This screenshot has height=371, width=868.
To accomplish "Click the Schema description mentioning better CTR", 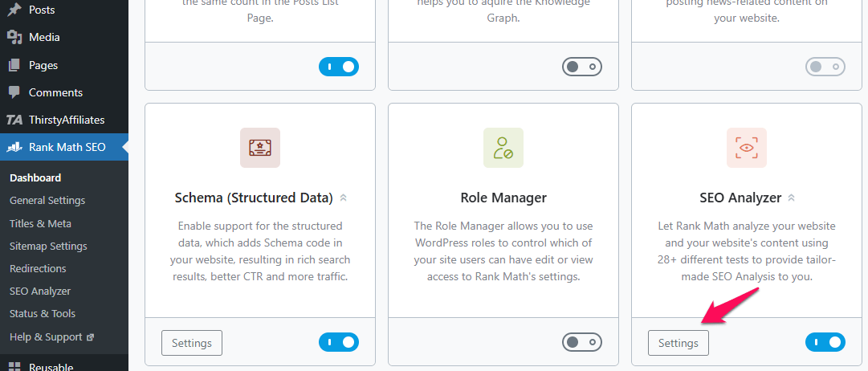I will click(260, 251).
